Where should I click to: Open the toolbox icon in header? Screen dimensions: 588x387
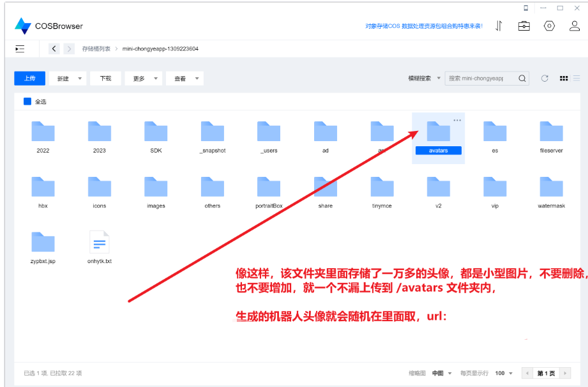pos(524,26)
